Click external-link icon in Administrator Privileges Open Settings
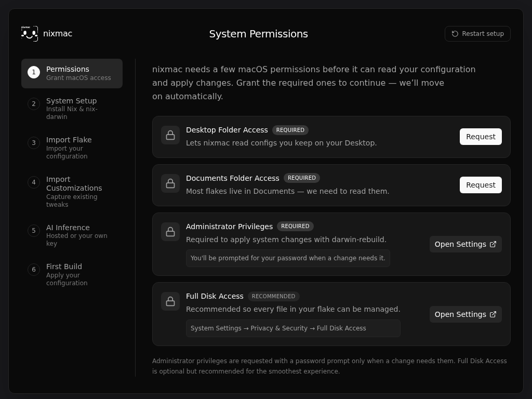The width and height of the screenshot is (532, 399). 493,244
